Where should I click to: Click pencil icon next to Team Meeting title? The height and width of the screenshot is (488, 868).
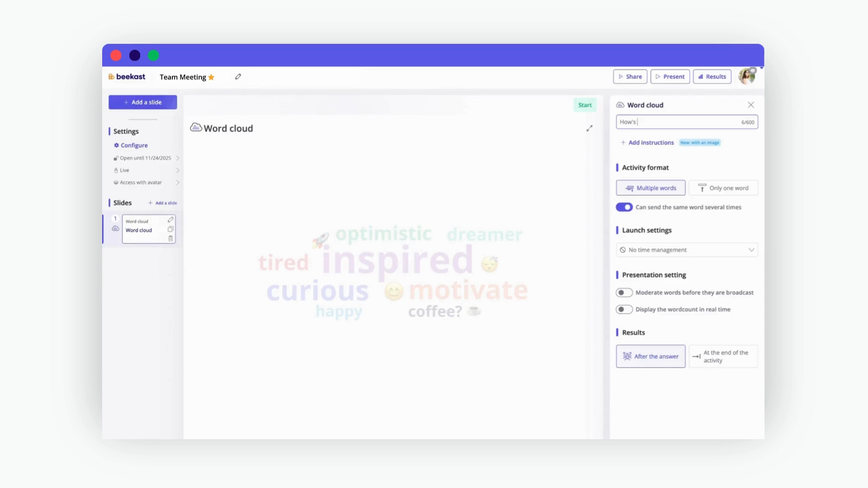pos(238,77)
